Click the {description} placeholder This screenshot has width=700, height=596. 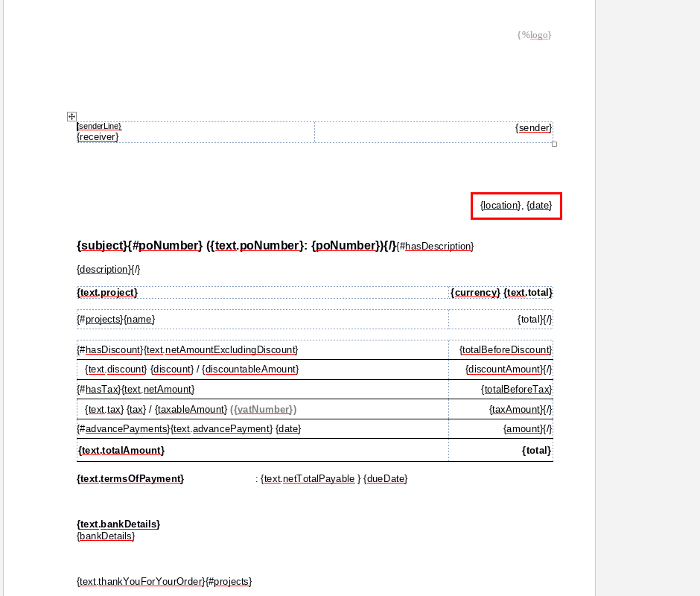(x=104, y=270)
